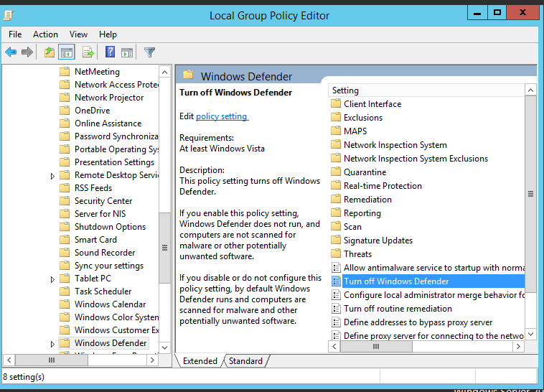The height and width of the screenshot is (392, 544).
Task: Open the File menu
Action: tap(15, 34)
